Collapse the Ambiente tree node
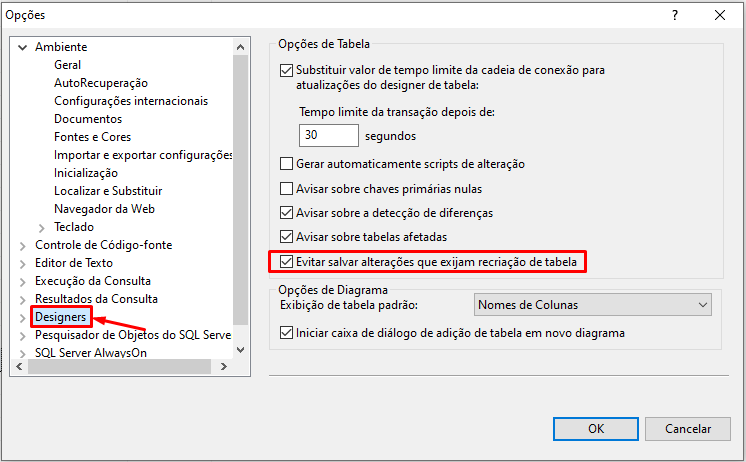Screen dimensions: 746x462 click(23, 47)
